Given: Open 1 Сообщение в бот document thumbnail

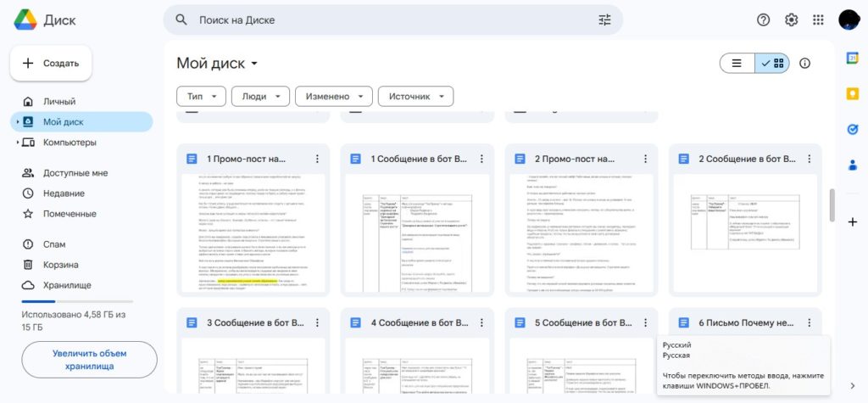Looking at the screenshot, I should click(x=417, y=233).
